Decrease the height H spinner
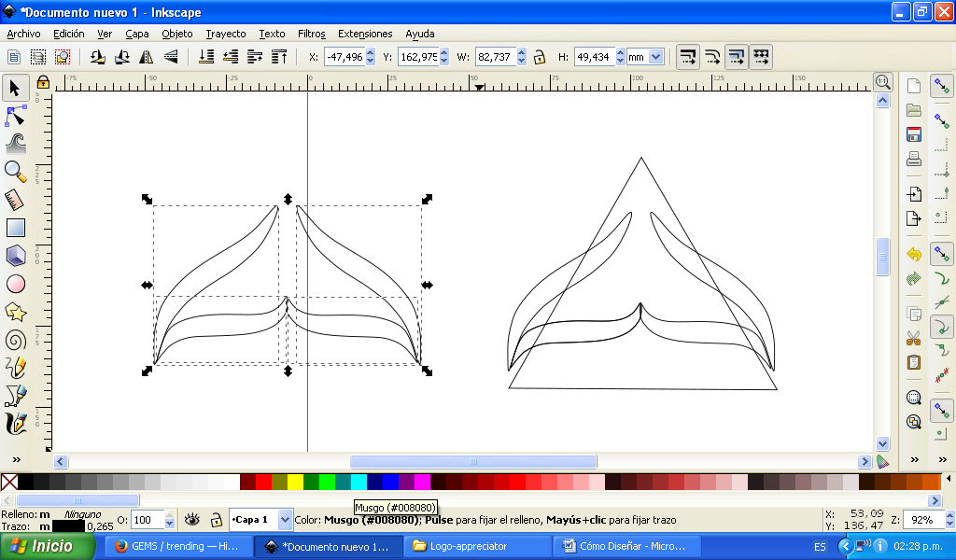This screenshot has width=956, height=560. coord(621,62)
